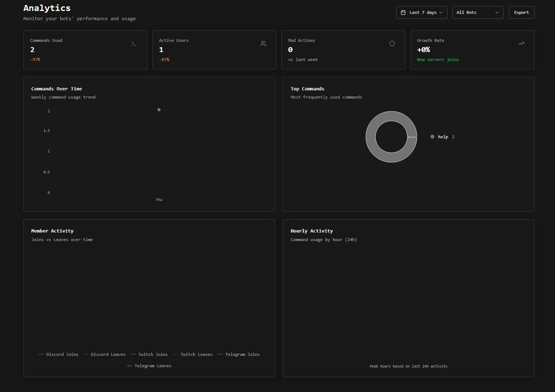The width and height of the screenshot is (555, 392).
Task: Click the legend dot next to help
Action: [432, 136]
